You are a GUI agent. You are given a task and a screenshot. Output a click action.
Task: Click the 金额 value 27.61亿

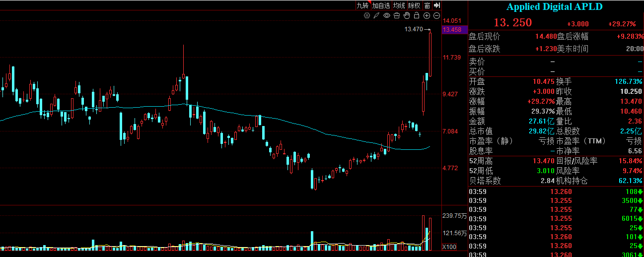[x=542, y=121]
